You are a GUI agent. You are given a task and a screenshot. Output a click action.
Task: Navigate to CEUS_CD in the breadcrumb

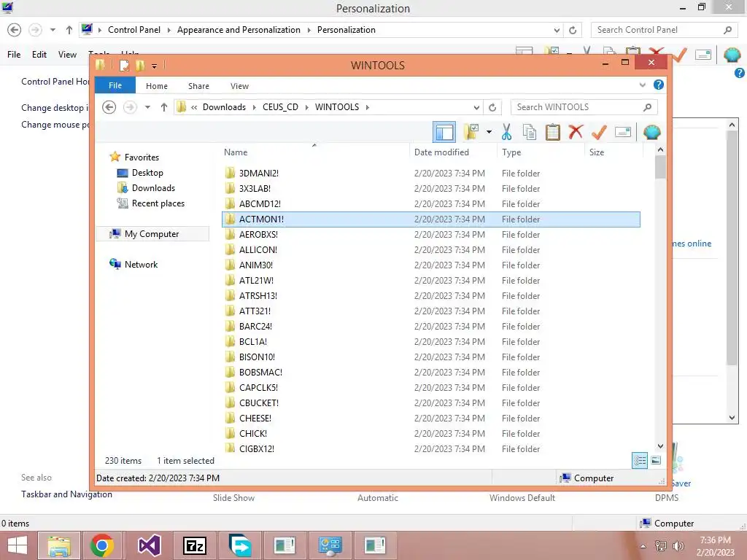click(x=280, y=107)
